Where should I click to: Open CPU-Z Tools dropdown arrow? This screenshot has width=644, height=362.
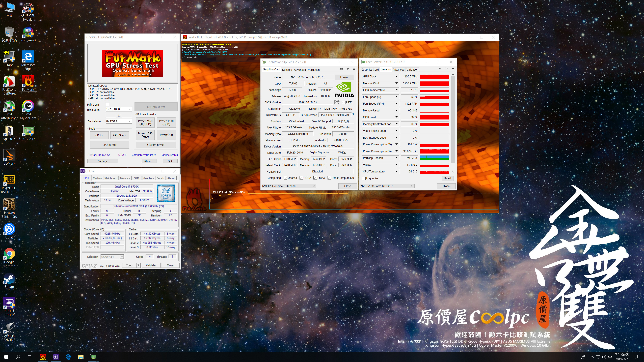(x=138, y=265)
